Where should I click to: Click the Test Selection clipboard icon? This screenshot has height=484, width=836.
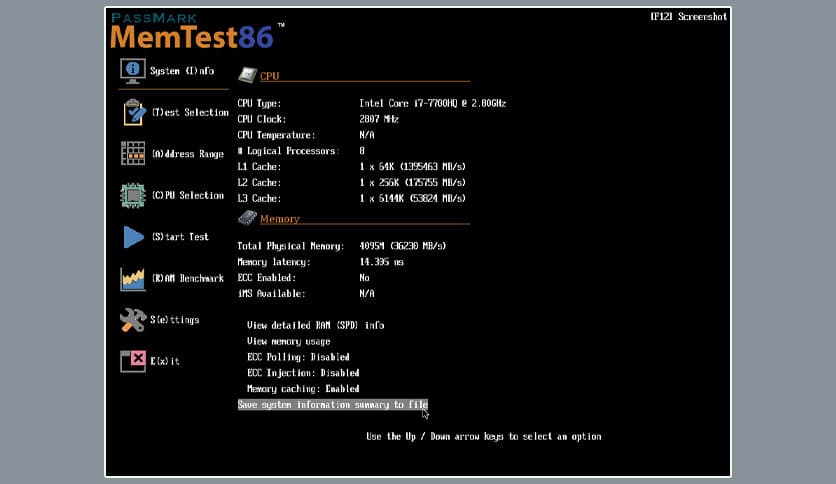coord(134,112)
